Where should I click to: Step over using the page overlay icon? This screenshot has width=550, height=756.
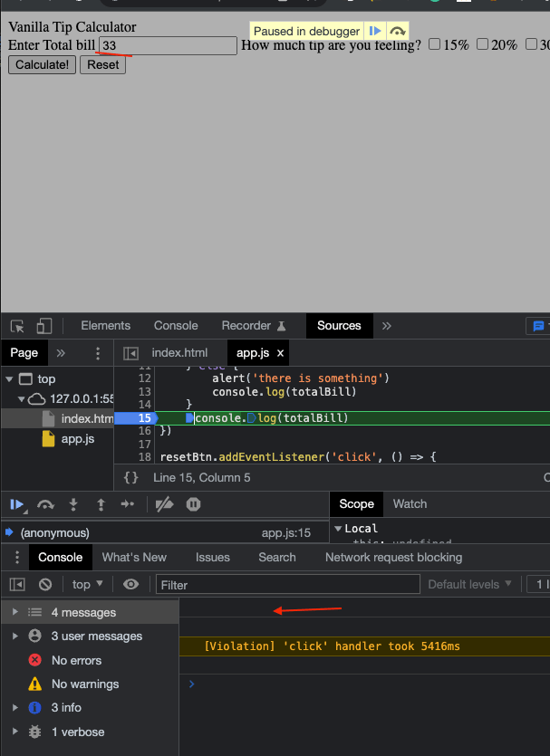398,32
